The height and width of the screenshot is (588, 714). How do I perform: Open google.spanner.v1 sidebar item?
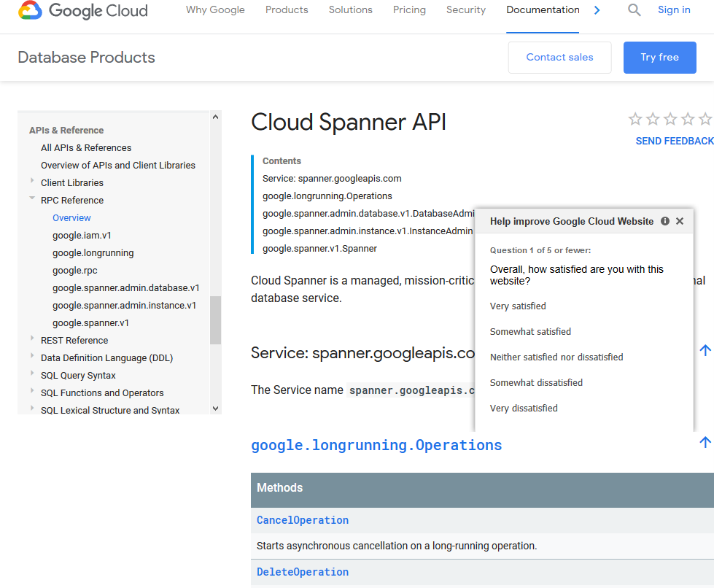[x=90, y=323]
